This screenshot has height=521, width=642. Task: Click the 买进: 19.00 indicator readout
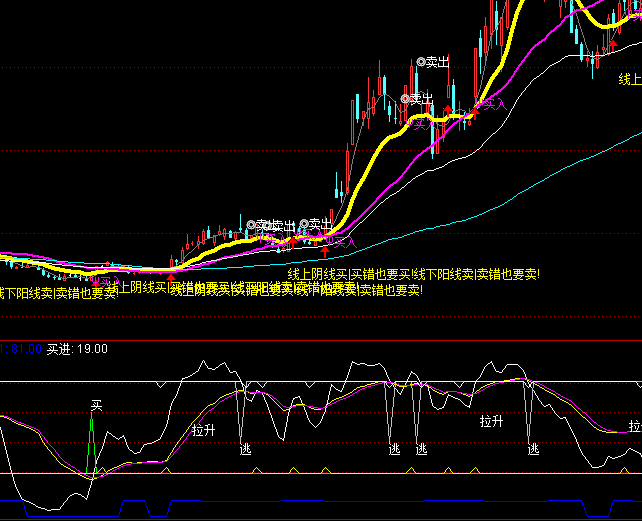click(77, 349)
